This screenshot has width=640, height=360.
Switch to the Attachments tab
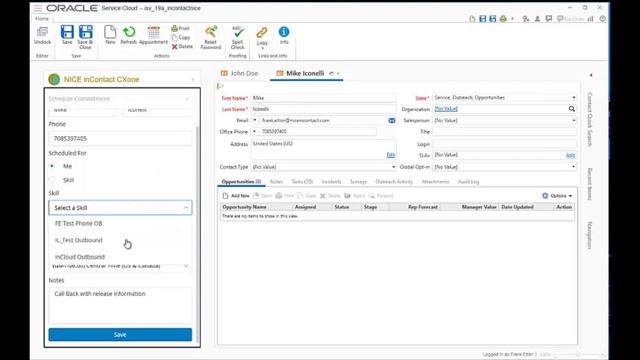tap(435, 182)
